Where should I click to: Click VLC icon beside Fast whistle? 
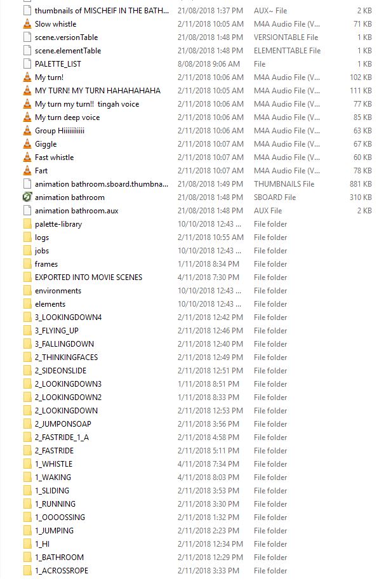pyautogui.click(x=27, y=157)
